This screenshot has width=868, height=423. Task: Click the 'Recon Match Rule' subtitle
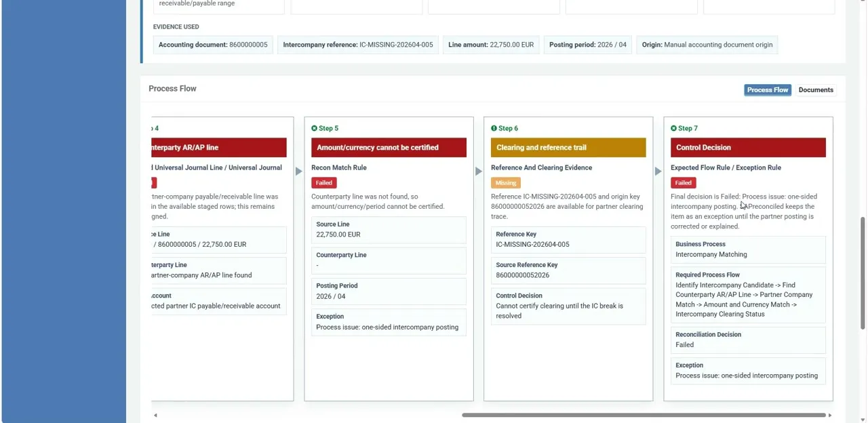pyautogui.click(x=339, y=167)
